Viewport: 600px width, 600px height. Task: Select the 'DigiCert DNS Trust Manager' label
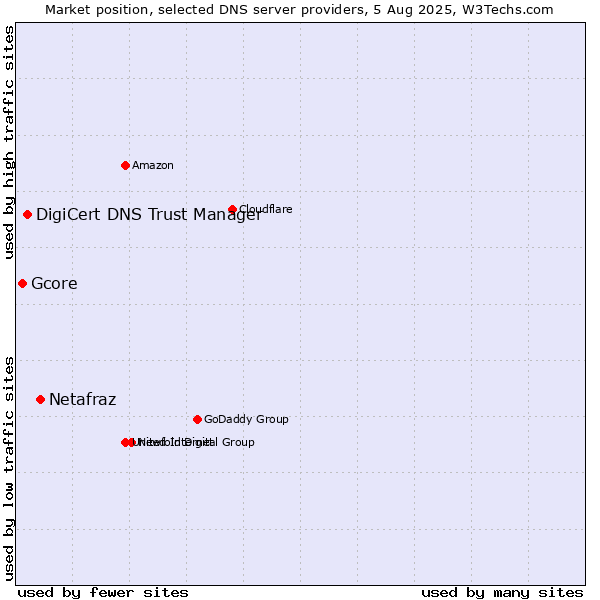point(149,215)
